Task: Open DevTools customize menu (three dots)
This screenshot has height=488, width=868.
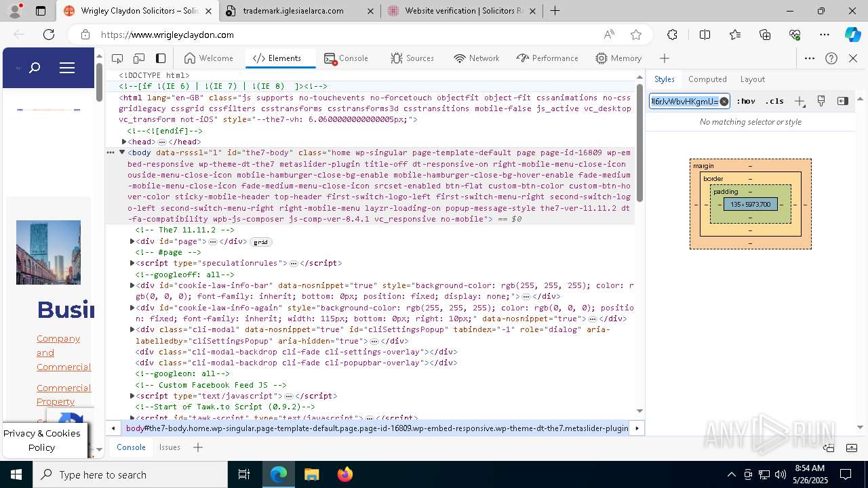Action: pyautogui.click(x=810, y=58)
